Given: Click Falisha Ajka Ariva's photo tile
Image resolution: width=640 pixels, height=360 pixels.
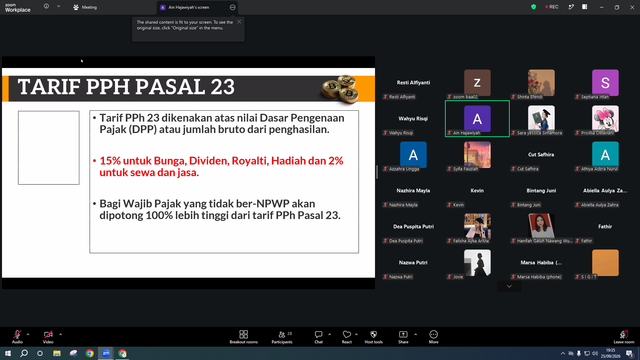Looking at the screenshot, I should [x=477, y=227].
